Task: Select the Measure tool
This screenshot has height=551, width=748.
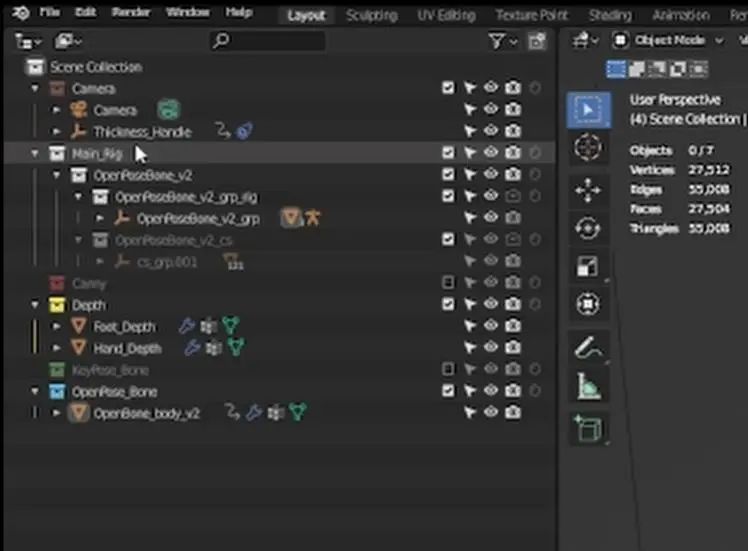Action: pyautogui.click(x=588, y=385)
